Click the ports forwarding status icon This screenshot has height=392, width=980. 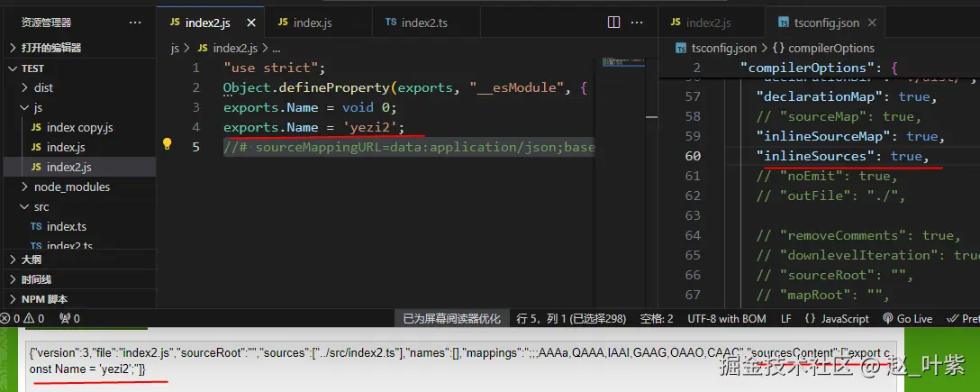click(x=68, y=318)
